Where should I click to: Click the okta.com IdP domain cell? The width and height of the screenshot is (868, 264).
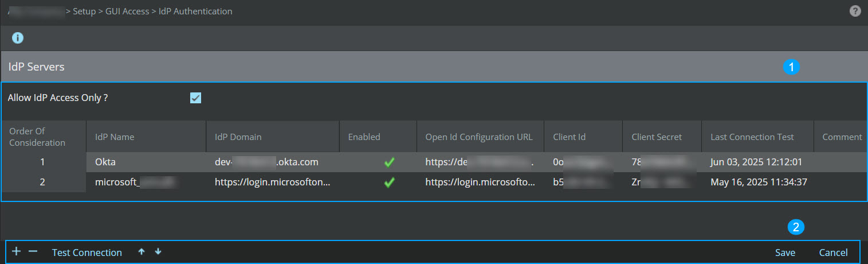(273, 162)
